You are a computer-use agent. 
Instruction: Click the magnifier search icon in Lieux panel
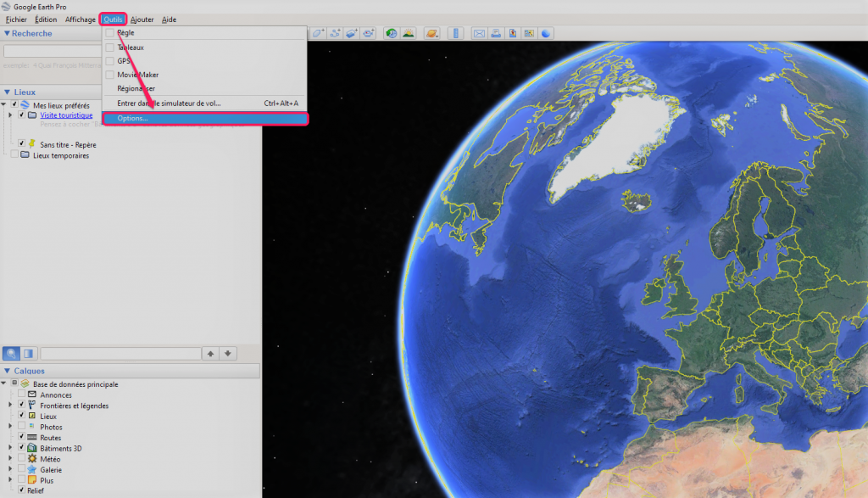click(x=11, y=354)
